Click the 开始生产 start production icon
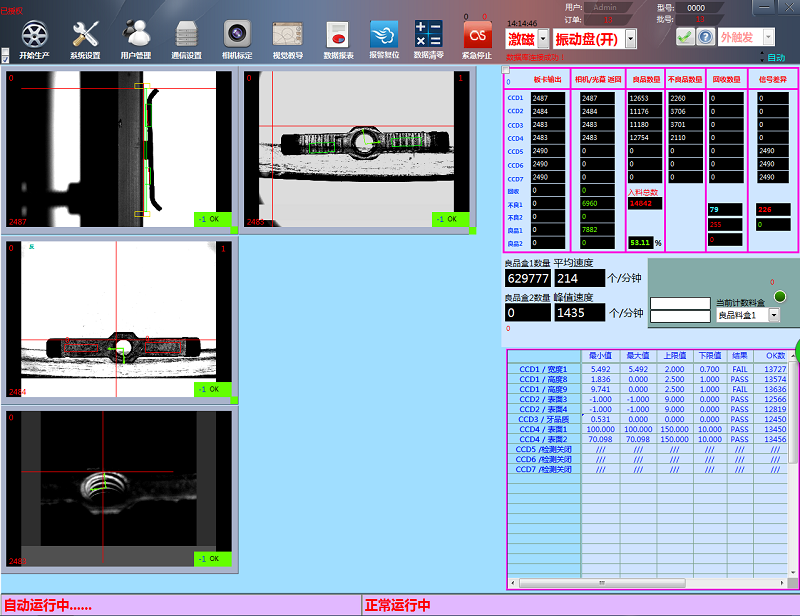Screen dimensions: 800x616 [x=33, y=38]
